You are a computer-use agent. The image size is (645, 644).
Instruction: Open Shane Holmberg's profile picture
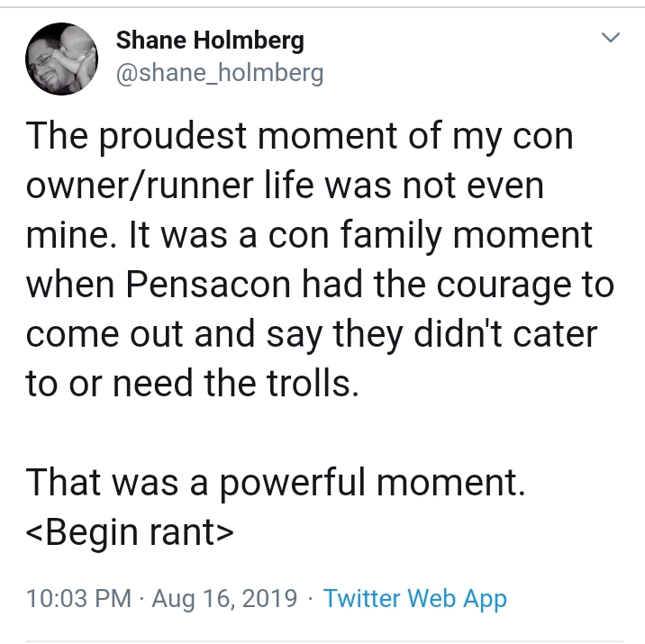click(x=61, y=59)
